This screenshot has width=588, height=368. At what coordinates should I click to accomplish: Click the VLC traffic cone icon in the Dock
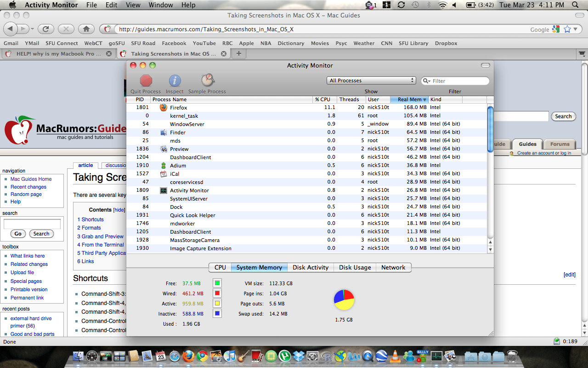click(x=395, y=356)
